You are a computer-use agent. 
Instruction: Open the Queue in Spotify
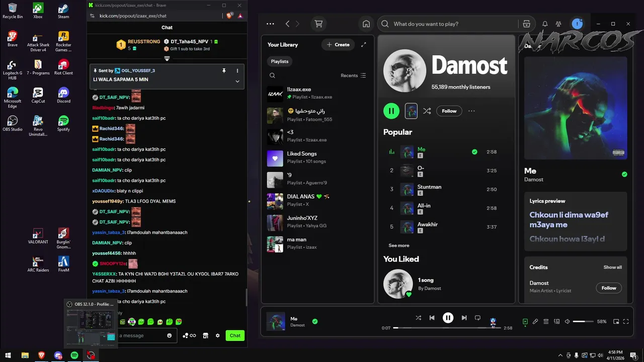coord(546,321)
